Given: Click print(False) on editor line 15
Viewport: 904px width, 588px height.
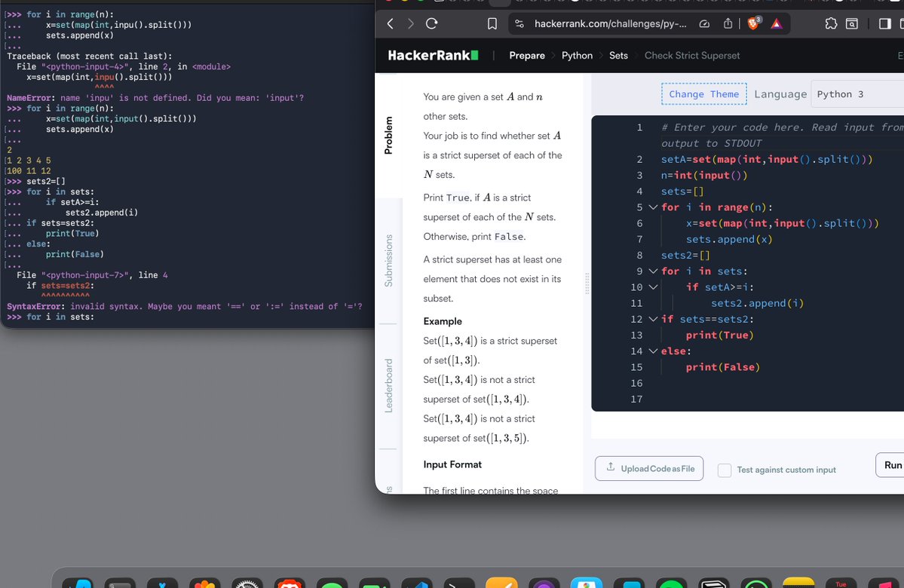Looking at the screenshot, I should coord(722,367).
